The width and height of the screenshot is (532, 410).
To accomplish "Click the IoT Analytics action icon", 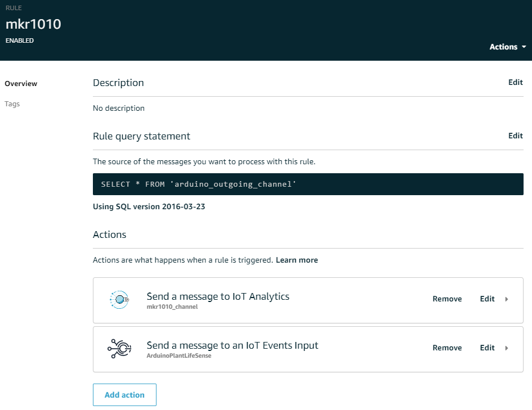I will click(x=119, y=300).
